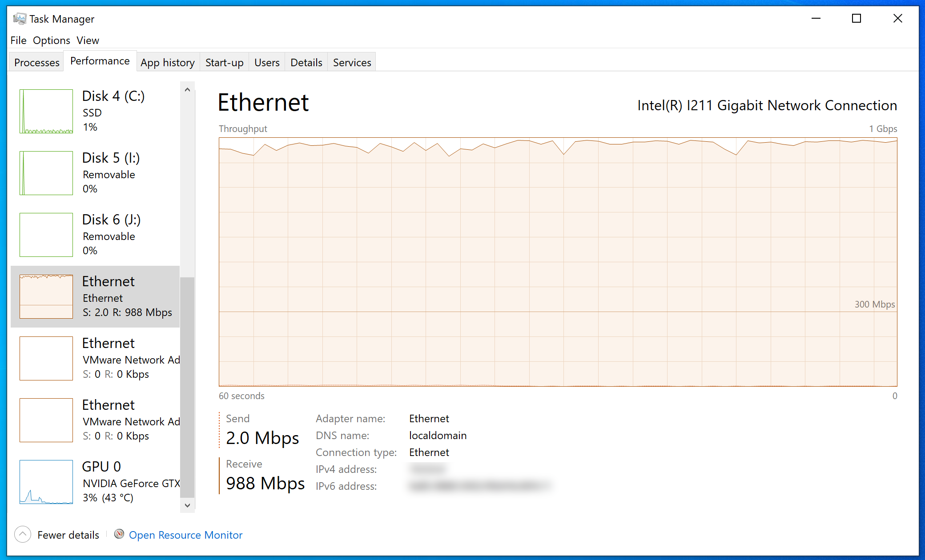
Task: Open the GPU 0 NVIDIA performance graph
Action: click(45, 482)
